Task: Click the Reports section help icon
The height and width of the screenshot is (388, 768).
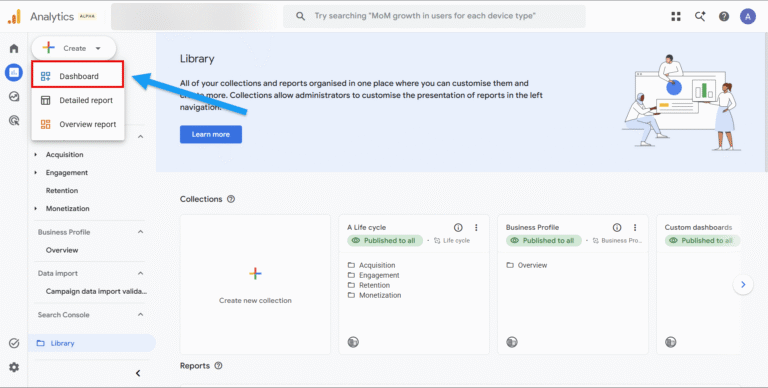Action: (218, 365)
